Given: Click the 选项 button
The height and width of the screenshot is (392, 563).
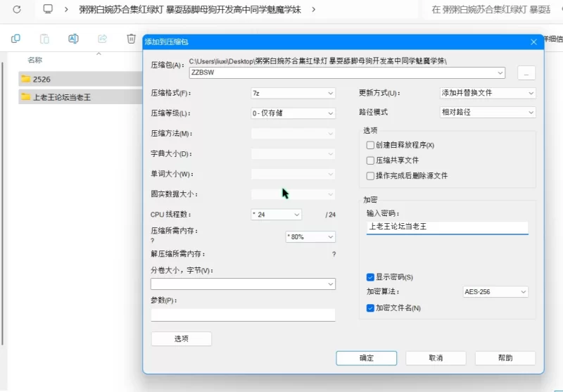Looking at the screenshot, I should [x=182, y=339].
